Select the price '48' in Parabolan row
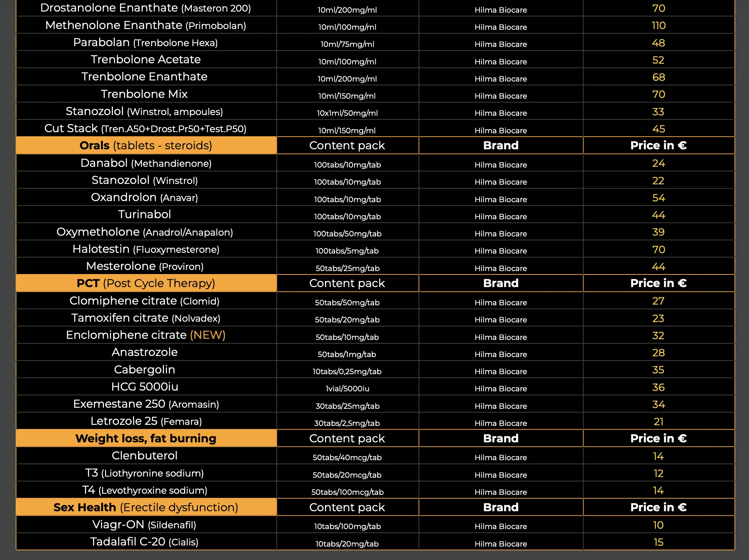Viewport: 749px width, 560px height. tap(658, 43)
